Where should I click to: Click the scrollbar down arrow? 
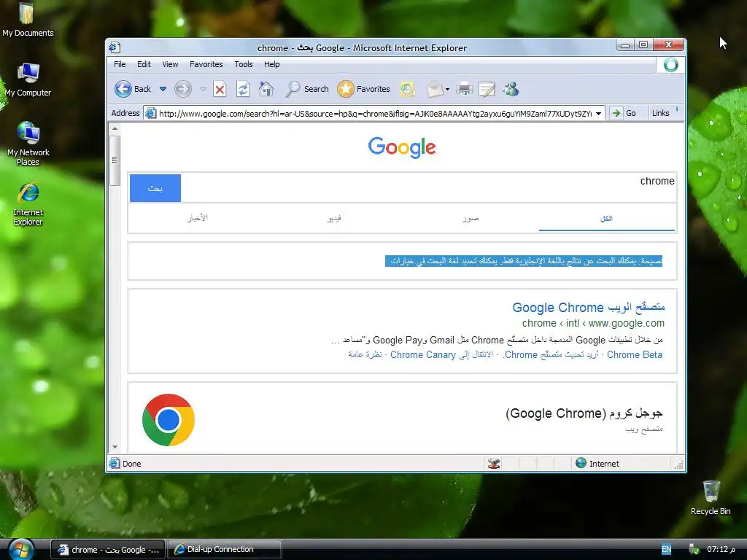coord(115,447)
